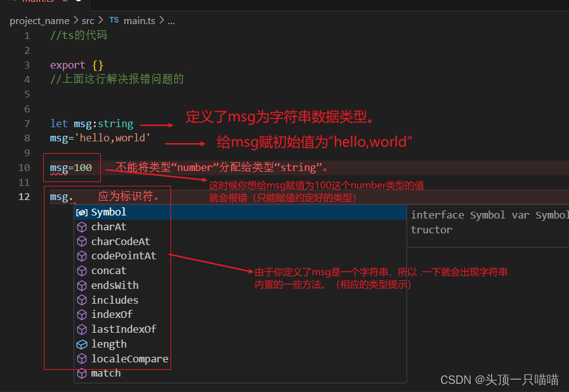569x392 pixels.
Task: Click the blue icon beside the length suggestion
Action: [x=82, y=344]
